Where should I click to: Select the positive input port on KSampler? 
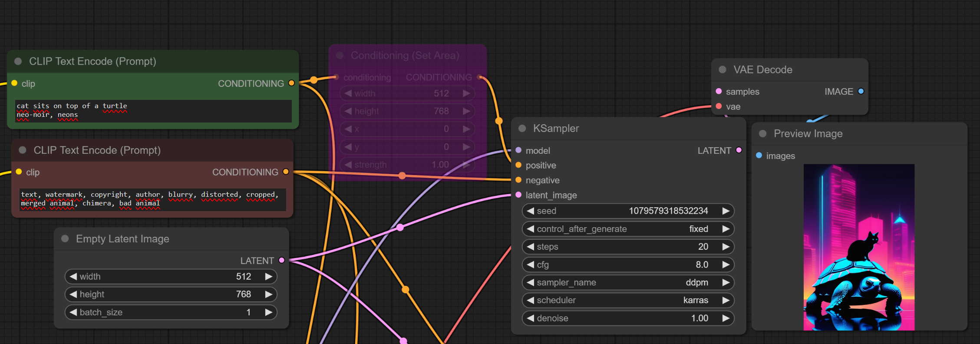click(x=518, y=165)
